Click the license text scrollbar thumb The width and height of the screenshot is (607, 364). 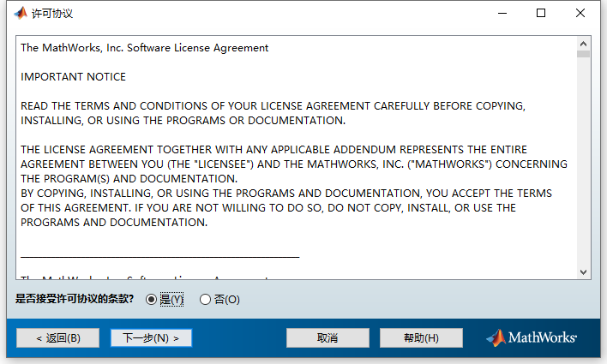tap(583, 54)
